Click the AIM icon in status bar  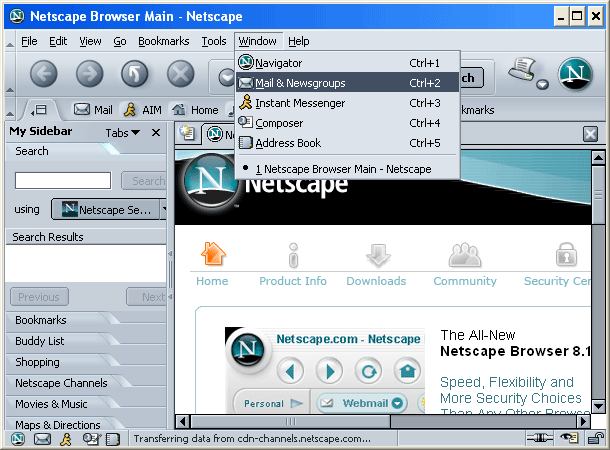[x=66, y=439]
